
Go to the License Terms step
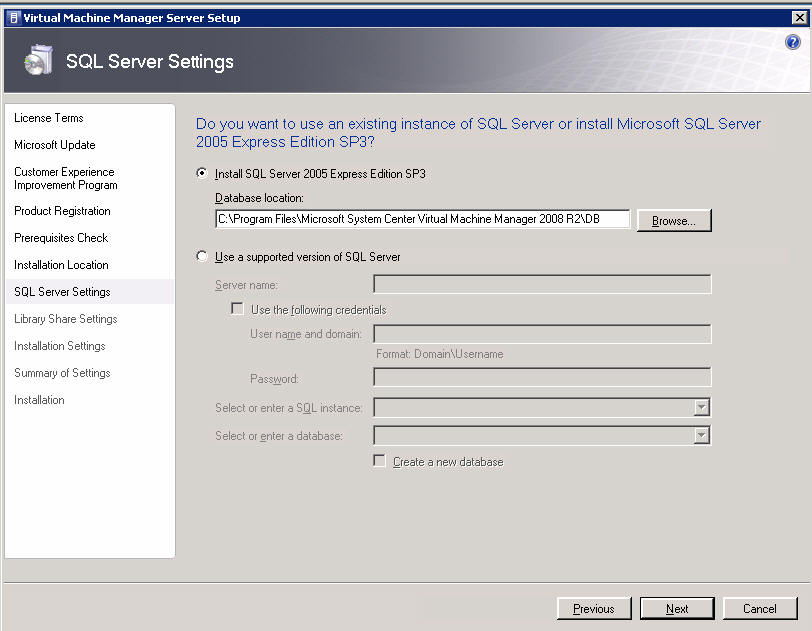[49, 118]
